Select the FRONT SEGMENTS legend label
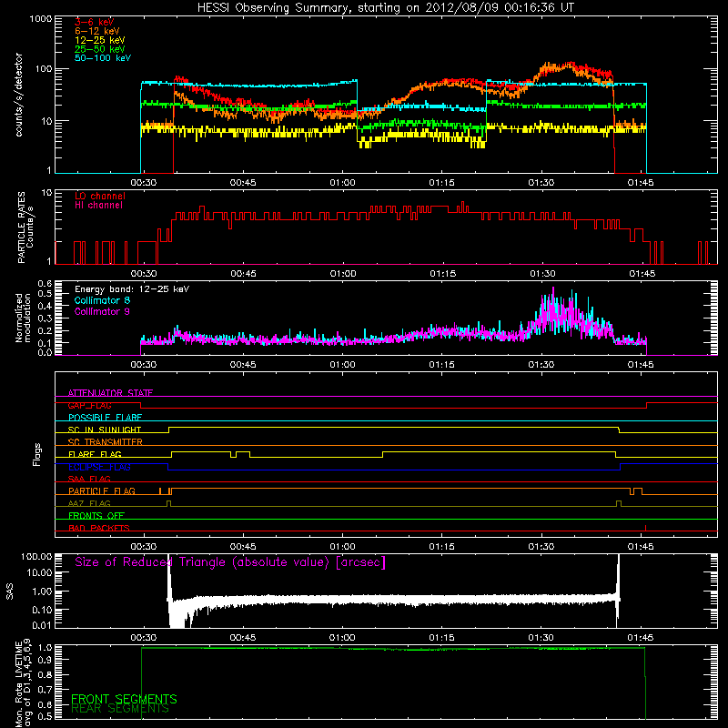728x728 pixels. pos(124,699)
